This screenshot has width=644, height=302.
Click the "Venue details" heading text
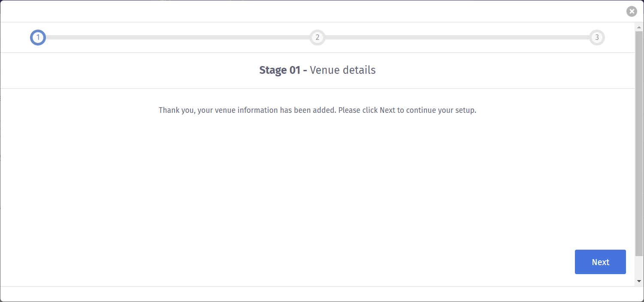[x=342, y=70]
